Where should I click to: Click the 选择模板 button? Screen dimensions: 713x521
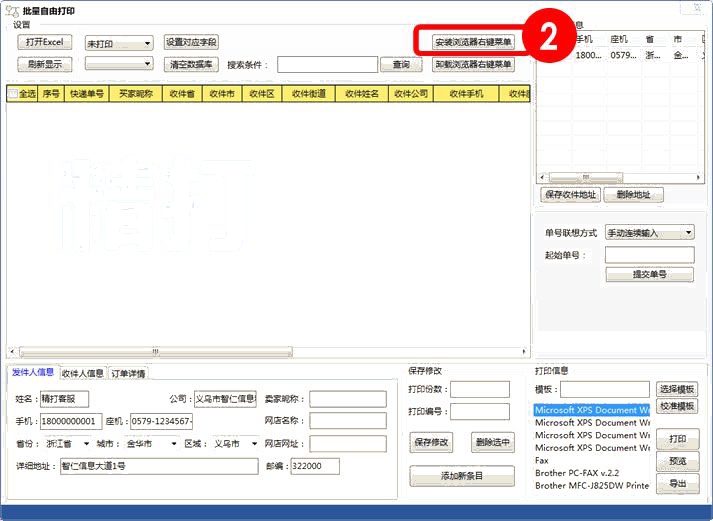(x=677, y=389)
